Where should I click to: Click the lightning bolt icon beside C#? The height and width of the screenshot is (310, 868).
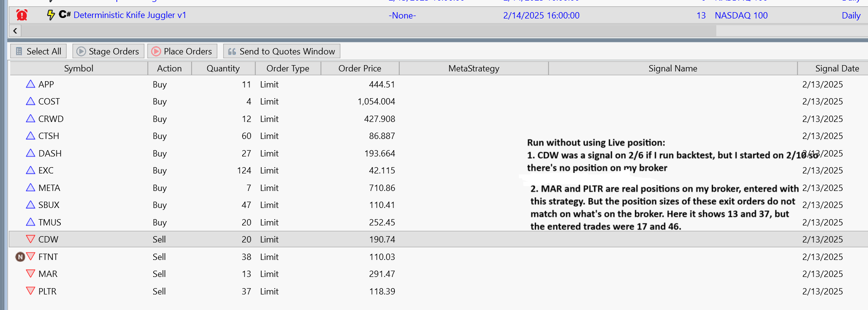point(51,15)
